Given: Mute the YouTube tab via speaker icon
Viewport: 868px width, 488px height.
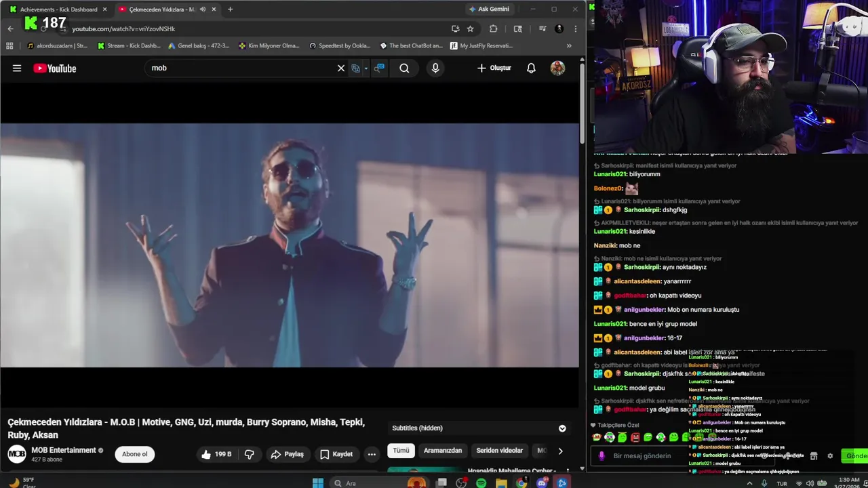Looking at the screenshot, I should click(202, 9).
